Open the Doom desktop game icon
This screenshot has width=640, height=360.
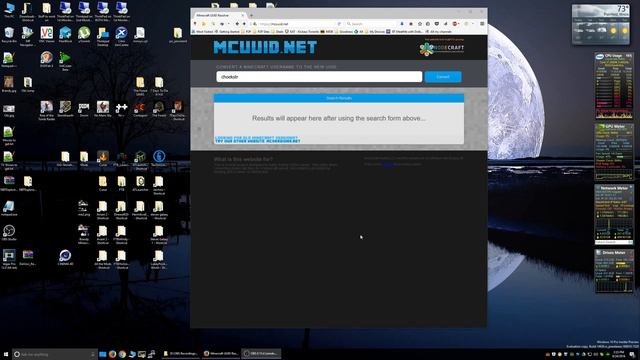click(x=84, y=109)
